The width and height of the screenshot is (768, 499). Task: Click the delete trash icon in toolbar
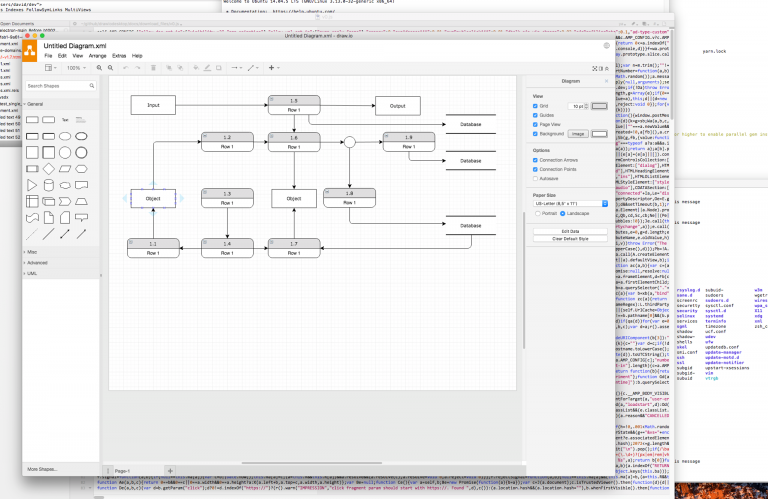coord(153,68)
